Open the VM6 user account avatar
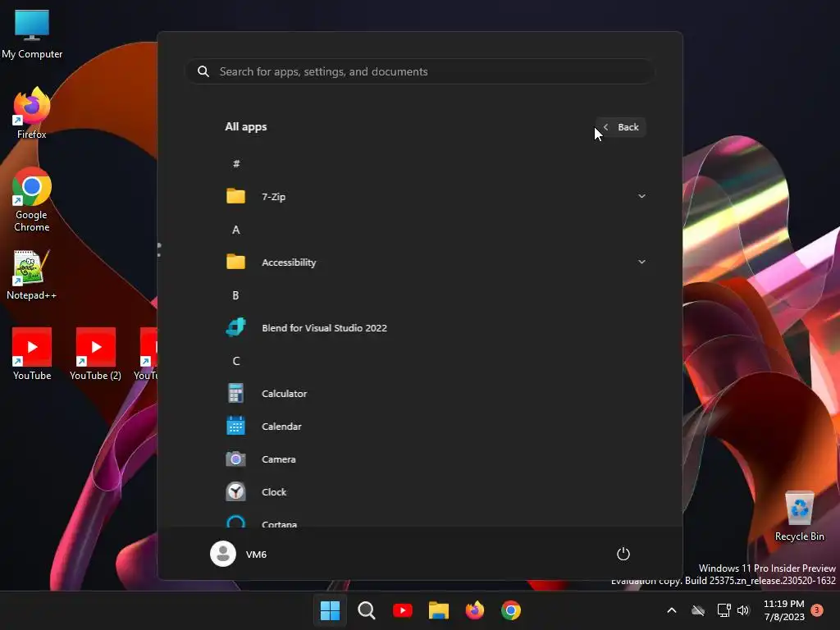 pyautogui.click(x=223, y=554)
